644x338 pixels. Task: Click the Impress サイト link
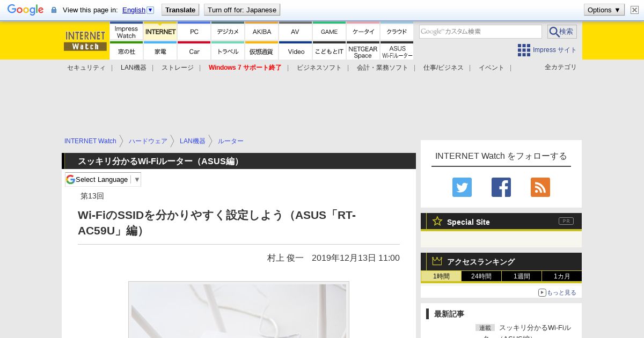coord(554,50)
